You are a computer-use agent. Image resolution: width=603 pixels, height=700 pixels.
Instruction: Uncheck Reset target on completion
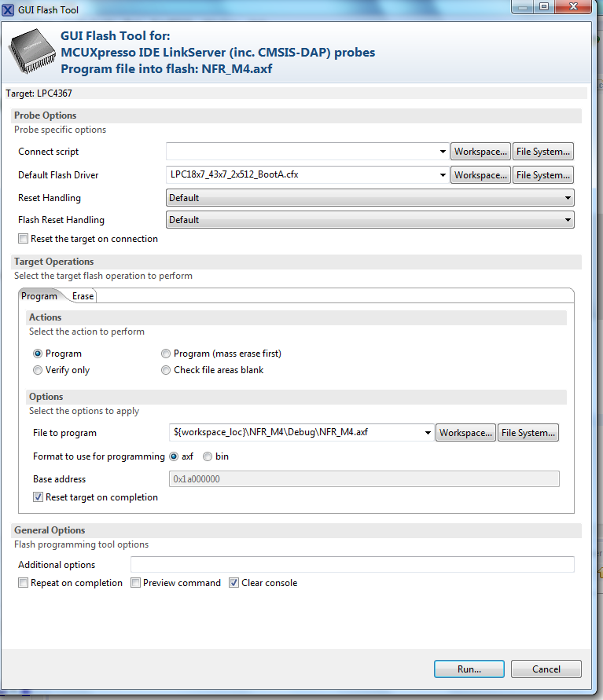(x=38, y=497)
